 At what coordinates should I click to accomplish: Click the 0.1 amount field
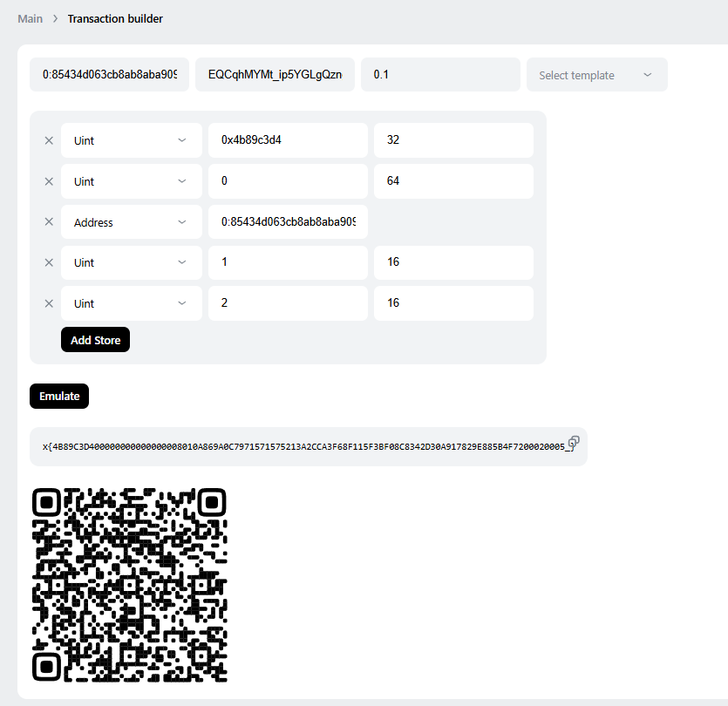coord(439,75)
